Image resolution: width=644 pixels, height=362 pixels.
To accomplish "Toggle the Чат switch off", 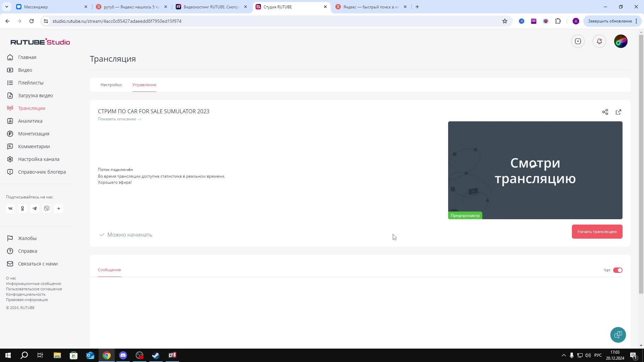I will pos(618,270).
